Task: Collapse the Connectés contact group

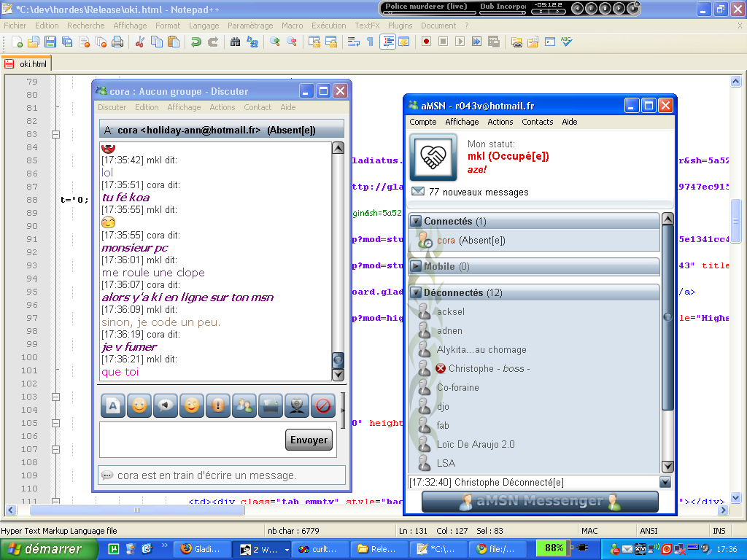Action: point(416,222)
